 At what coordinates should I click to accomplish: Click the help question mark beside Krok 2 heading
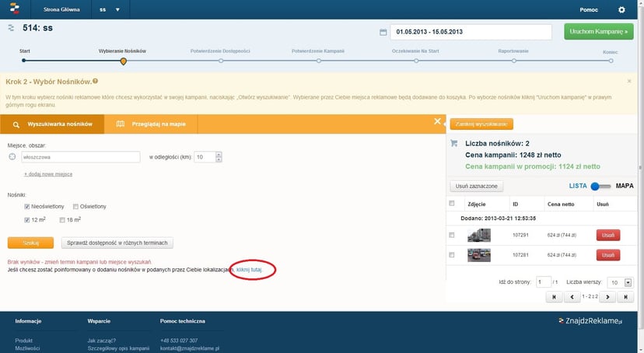[96, 82]
